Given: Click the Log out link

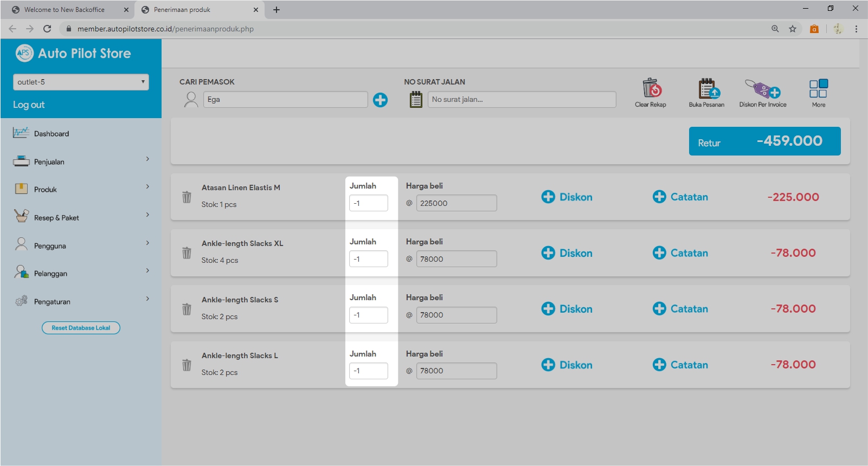Looking at the screenshot, I should click(x=29, y=105).
